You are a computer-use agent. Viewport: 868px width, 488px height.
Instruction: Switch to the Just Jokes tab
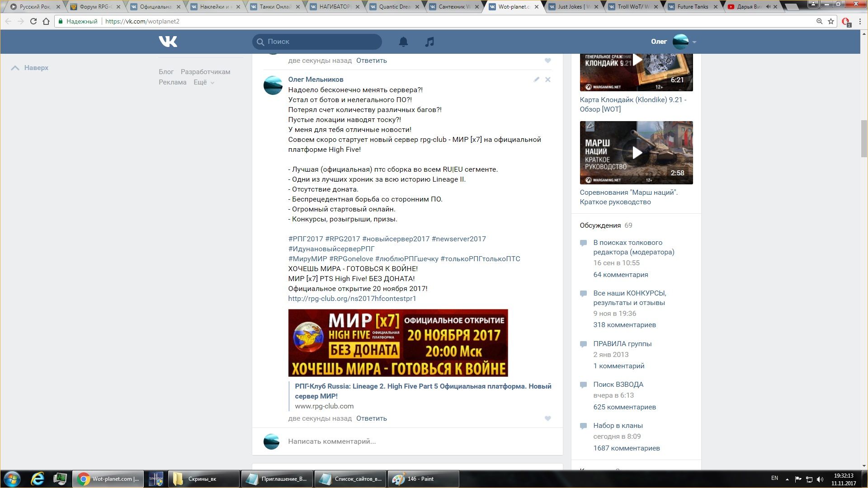point(573,7)
